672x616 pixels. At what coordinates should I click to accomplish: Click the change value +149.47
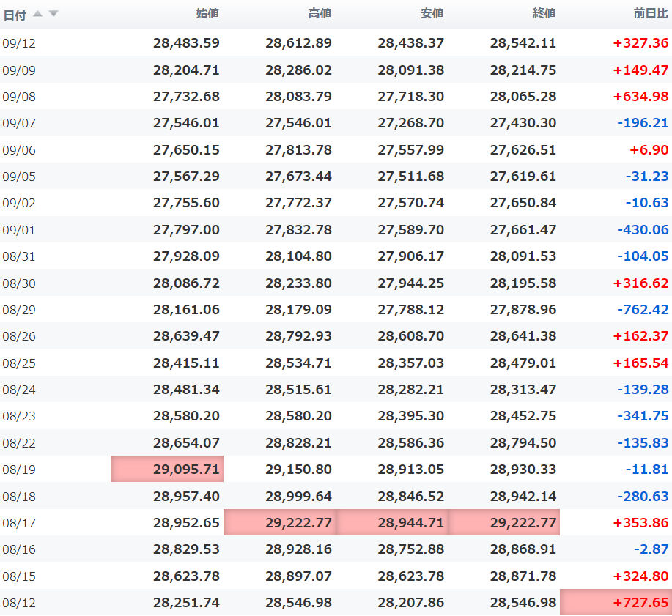click(x=640, y=70)
